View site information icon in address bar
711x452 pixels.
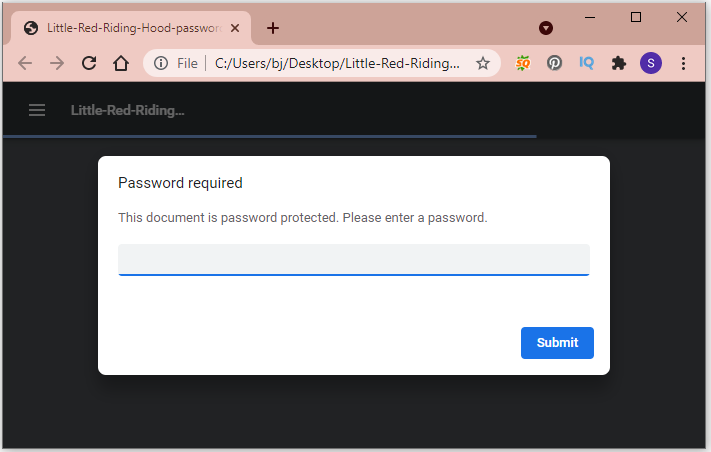point(161,63)
